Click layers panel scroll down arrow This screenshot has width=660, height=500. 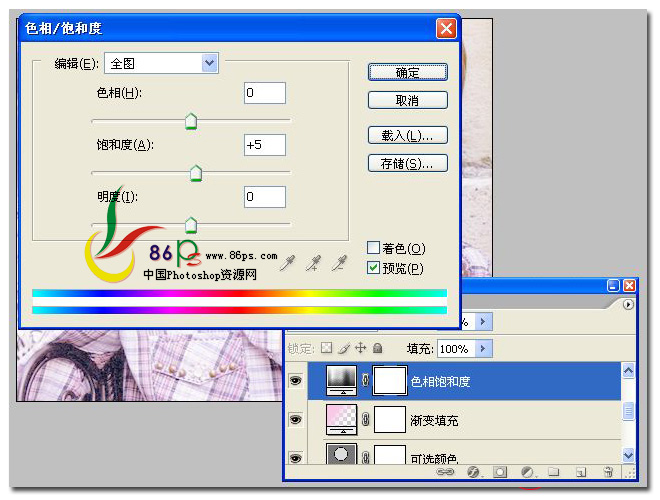[x=628, y=455]
